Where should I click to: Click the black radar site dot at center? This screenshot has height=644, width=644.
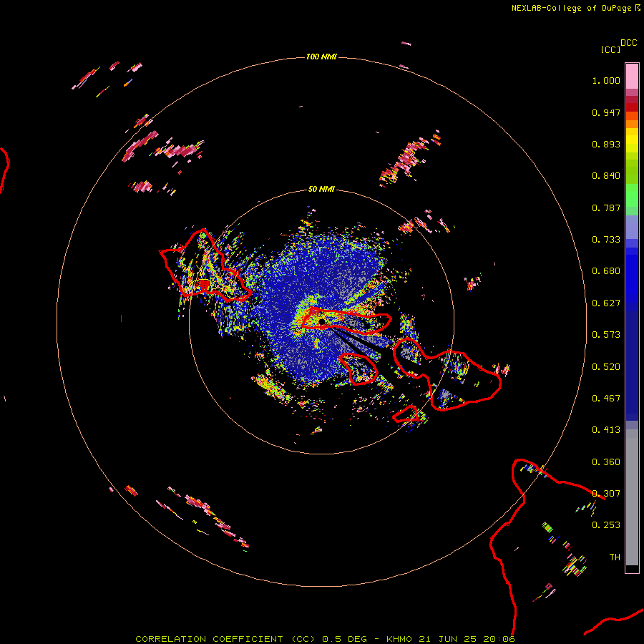tap(322, 321)
